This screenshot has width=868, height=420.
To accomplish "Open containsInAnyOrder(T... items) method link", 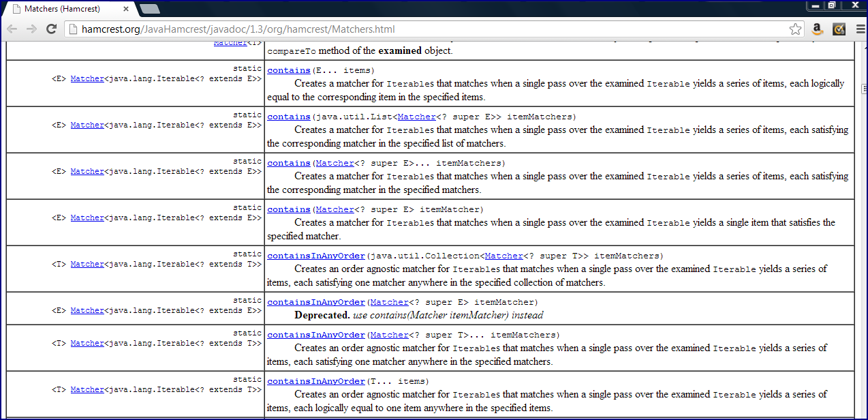I will pyautogui.click(x=316, y=381).
